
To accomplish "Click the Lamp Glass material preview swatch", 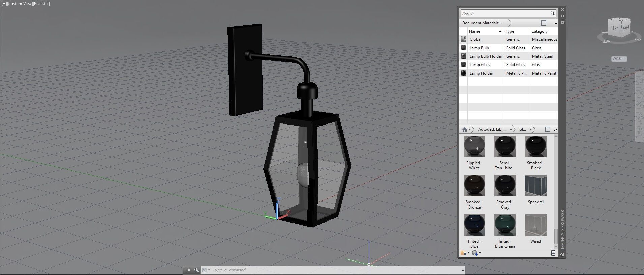I will [463, 64].
